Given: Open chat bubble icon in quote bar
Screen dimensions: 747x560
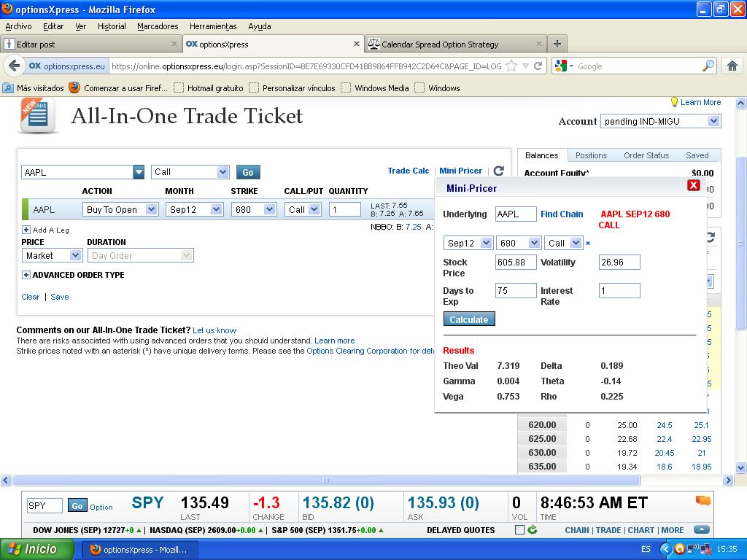Looking at the screenshot, I should (703, 500).
